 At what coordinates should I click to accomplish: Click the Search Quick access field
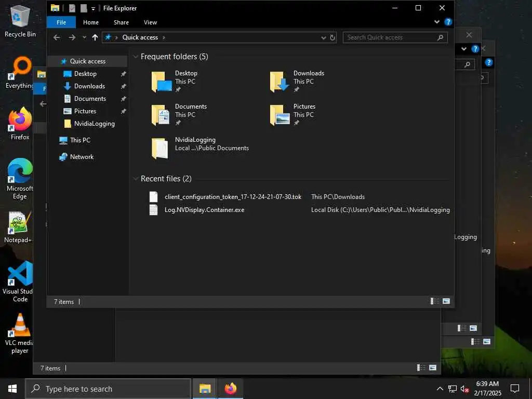click(x=390, y=37)
